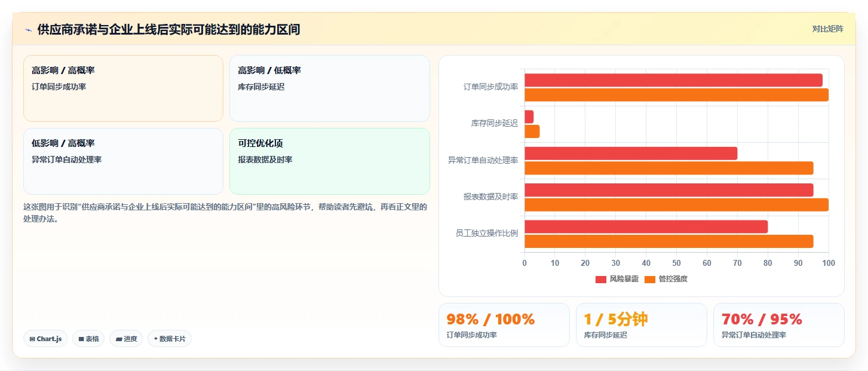Click the x-axis tick label 20
The image size is (868, 371).
585,263
